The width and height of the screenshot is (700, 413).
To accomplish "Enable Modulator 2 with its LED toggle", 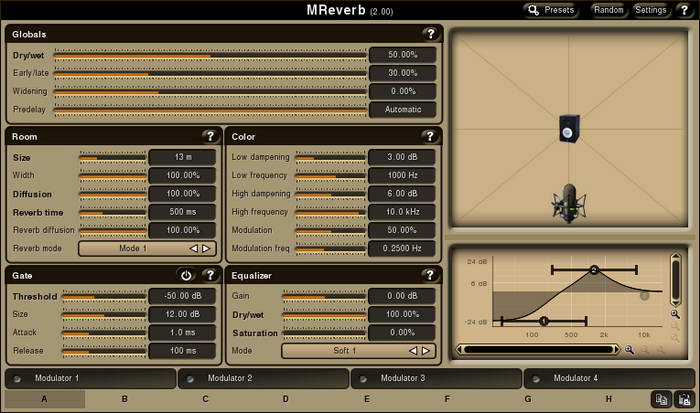I will click(x=190, y=379).
